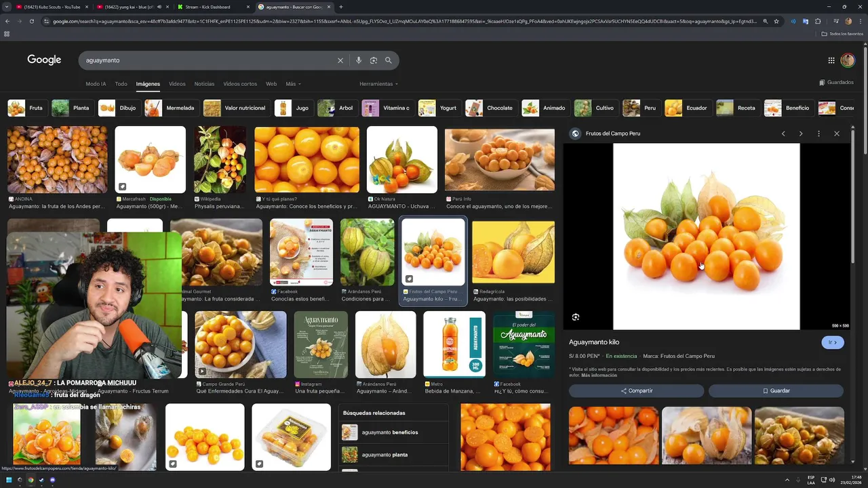
Task: Click the Ir button for Aguaymanto kilo
Action: 833,342
